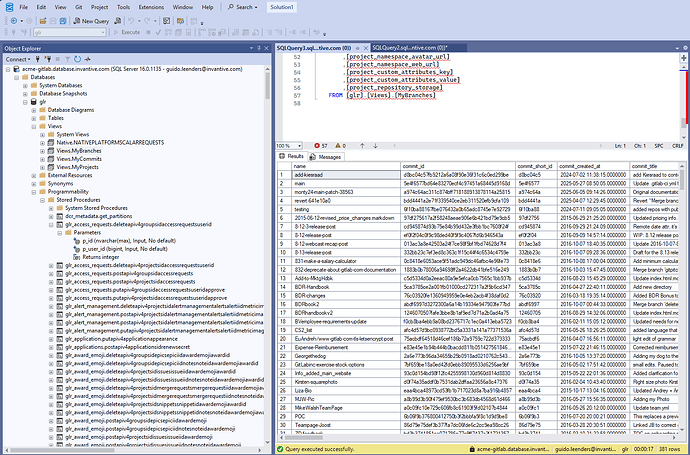Click the New Query toolbar button
The image size is (690, 455).
[x=91, y=21]
